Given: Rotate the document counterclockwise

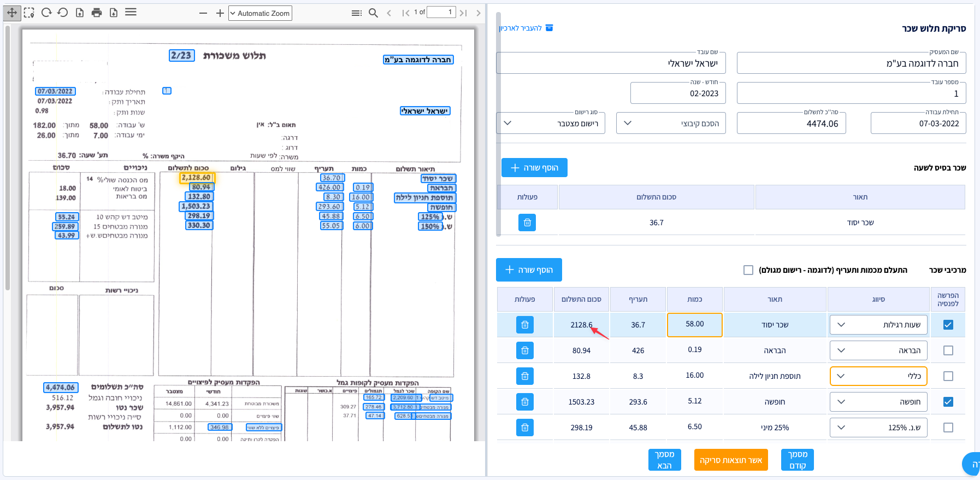Looking at the screenshot, I should click(x=63, y=13).
